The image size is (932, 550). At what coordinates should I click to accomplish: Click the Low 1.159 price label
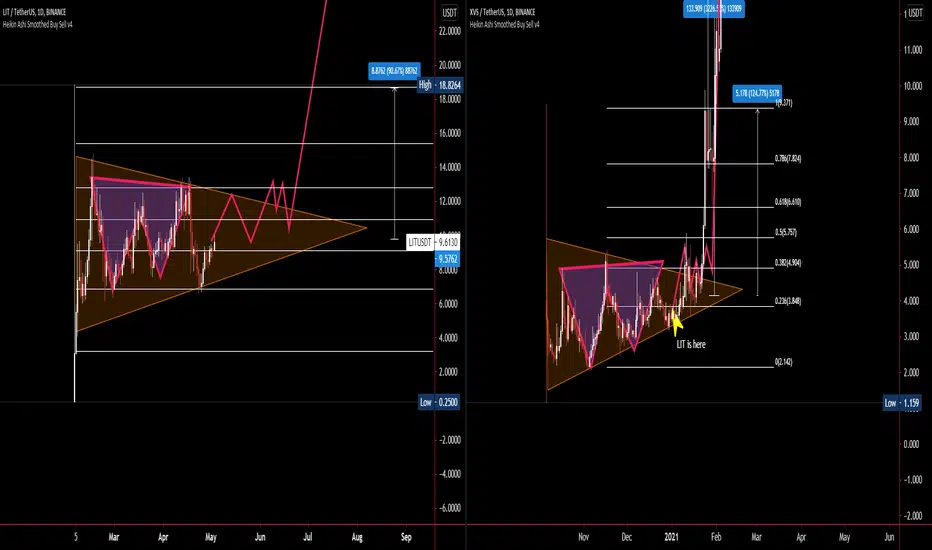(902, 403)
